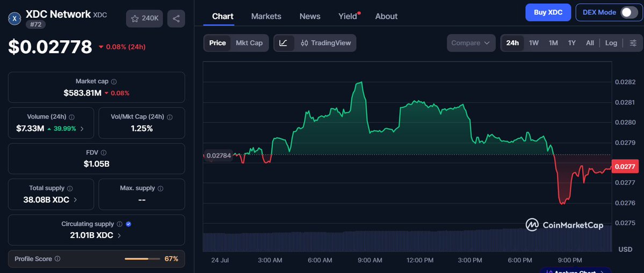Viewport: 644px width, 273px height.
Task: Click the 0.0277 current price label
Action: (x=625, y=166)
